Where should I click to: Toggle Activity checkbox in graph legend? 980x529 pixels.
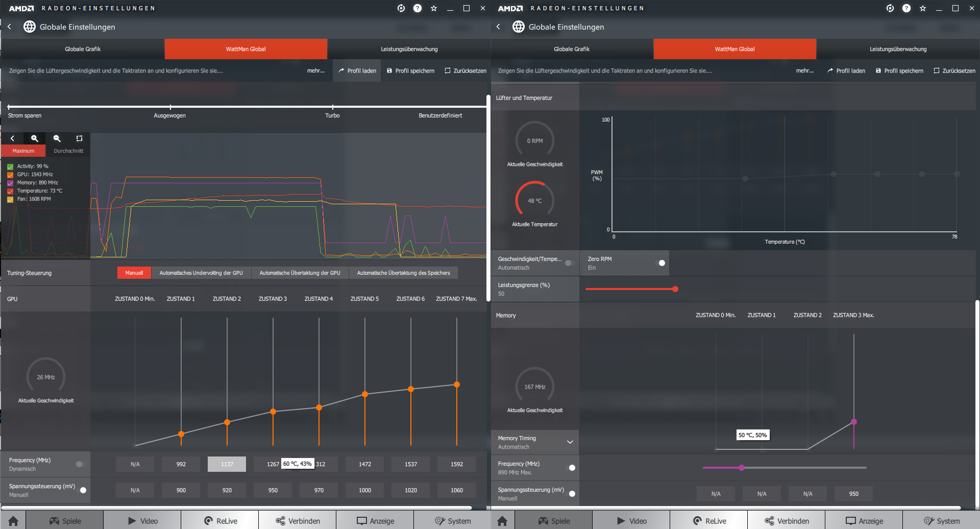tap(10, 166)
